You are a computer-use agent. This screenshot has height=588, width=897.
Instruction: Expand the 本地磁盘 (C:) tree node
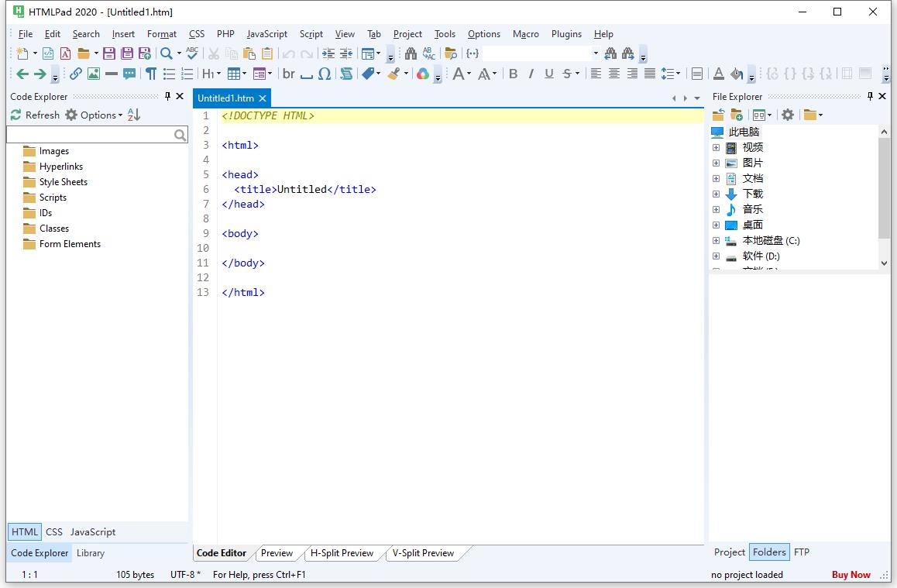716,241
